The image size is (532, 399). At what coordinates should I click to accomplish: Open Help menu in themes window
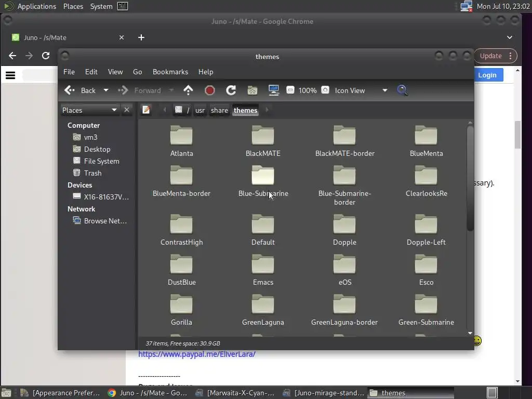(206, 72)
